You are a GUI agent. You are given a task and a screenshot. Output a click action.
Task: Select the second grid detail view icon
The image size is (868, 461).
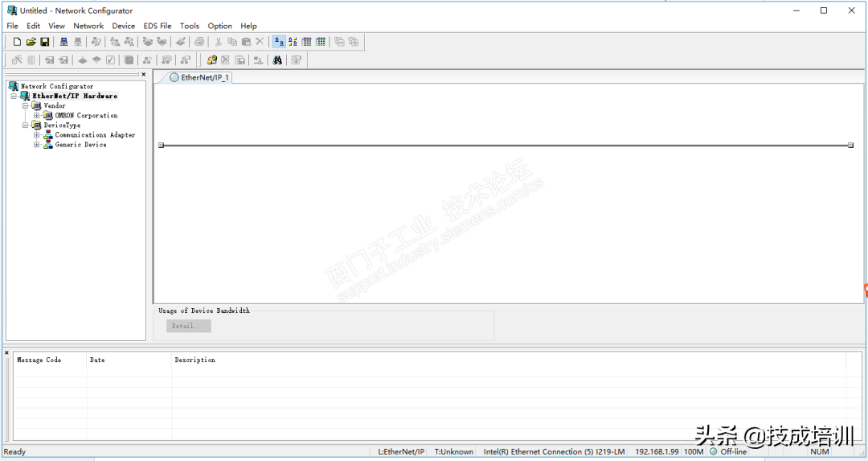tap(321, 42)
